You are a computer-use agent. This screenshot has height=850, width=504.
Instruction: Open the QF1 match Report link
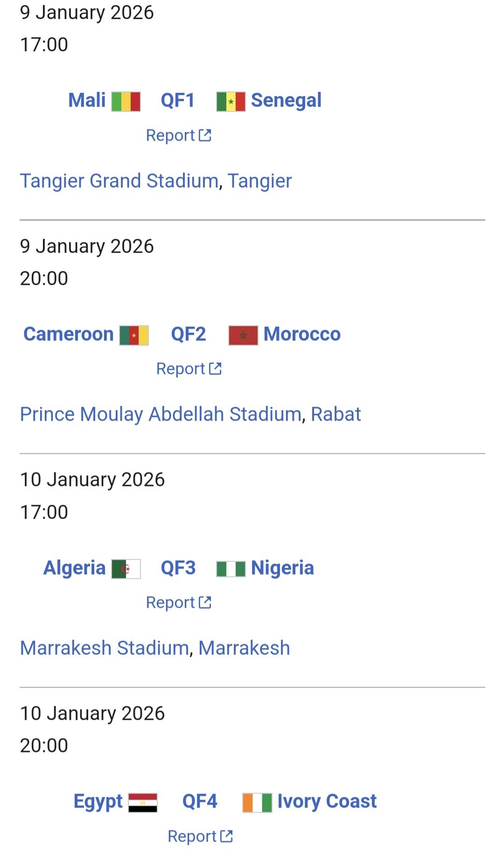tap(178, 135)
